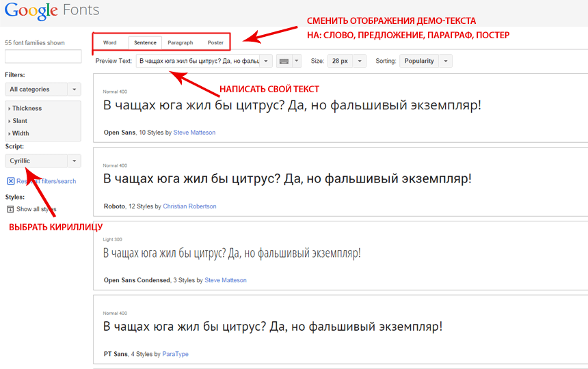Open the Christian Robertson author link

point(189,206)
